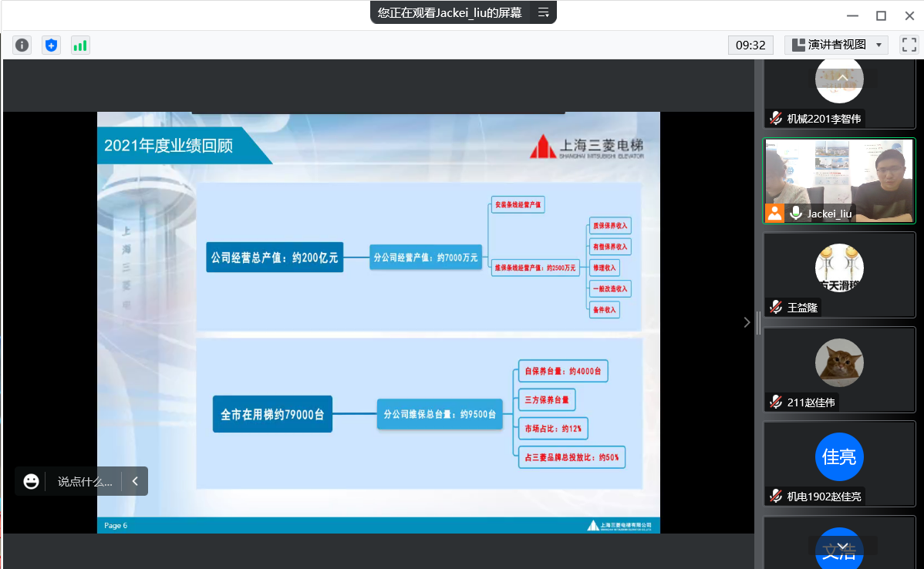Screen dimensions: 924x569
Task: Click the orange host icon on Jackei_liu
Action: (775, 213)
